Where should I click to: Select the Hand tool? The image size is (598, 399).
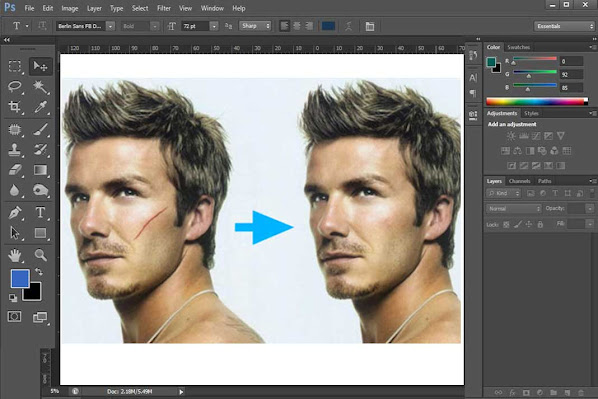point(14,255)
